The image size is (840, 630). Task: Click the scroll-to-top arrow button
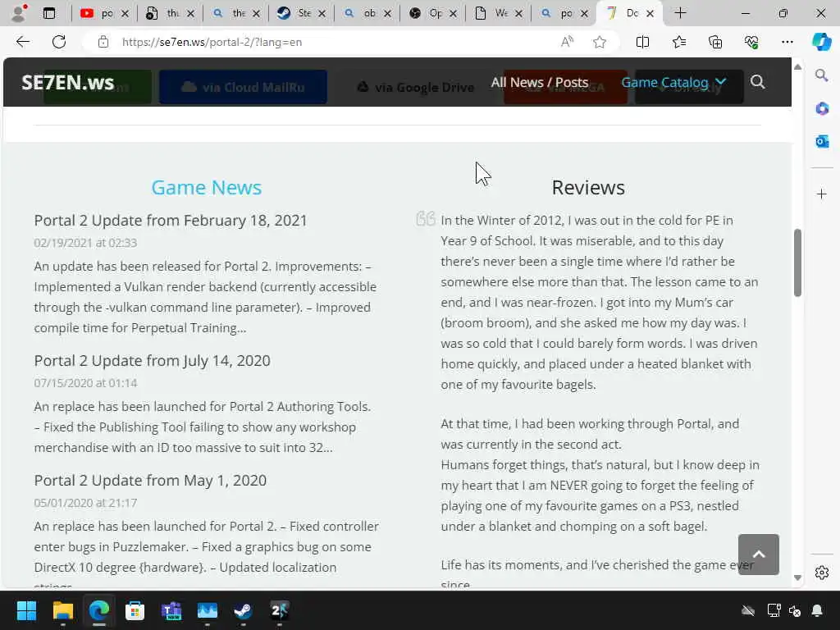(x=759, y=555)
